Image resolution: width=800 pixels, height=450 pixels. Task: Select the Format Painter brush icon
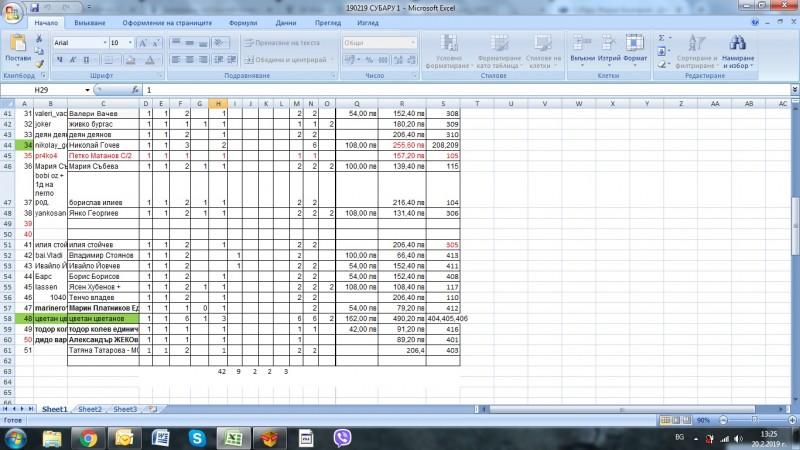pos(39,64)
